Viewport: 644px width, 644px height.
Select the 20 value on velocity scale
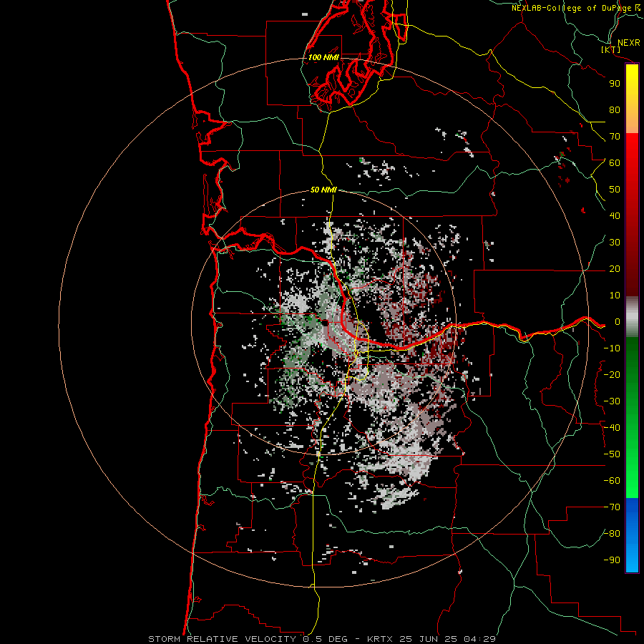615,269
